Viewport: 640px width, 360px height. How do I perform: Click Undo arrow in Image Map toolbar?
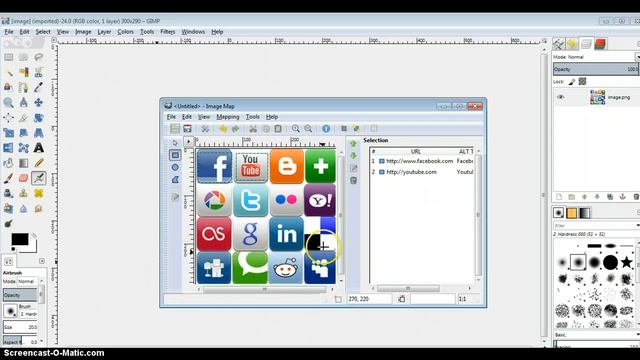pyautogui.click(x=223, y=129)
